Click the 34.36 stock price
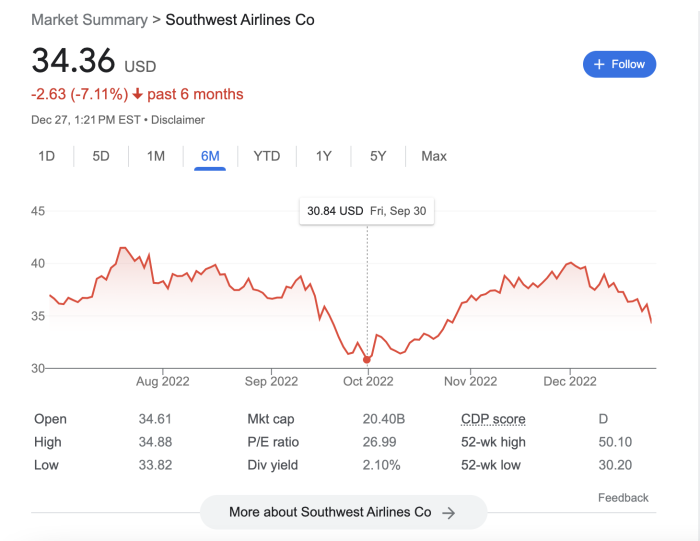The image size is (700, 541). 73,60
